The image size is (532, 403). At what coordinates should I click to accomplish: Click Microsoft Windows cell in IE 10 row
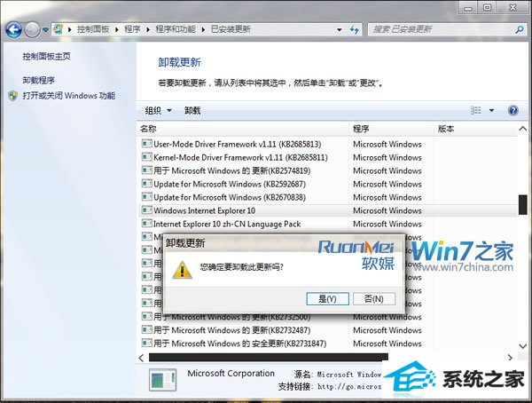click(x=387, y=210)
